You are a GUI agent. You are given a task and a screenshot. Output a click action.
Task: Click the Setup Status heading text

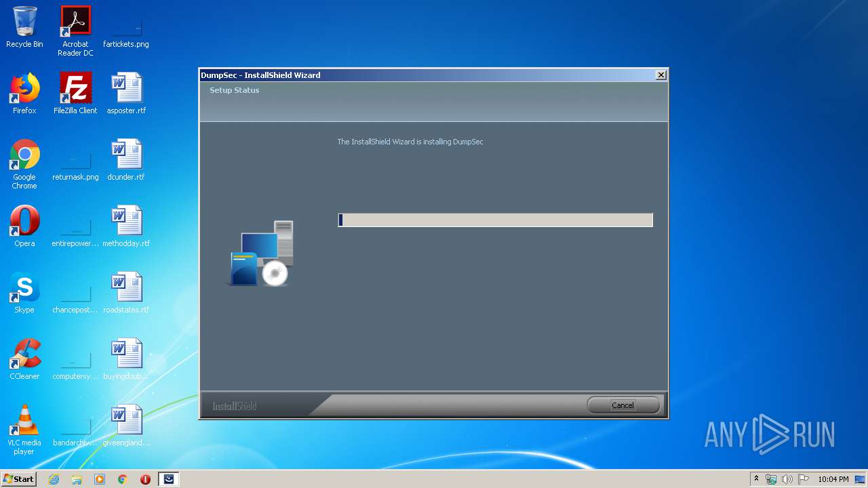(x=235, y=90)
